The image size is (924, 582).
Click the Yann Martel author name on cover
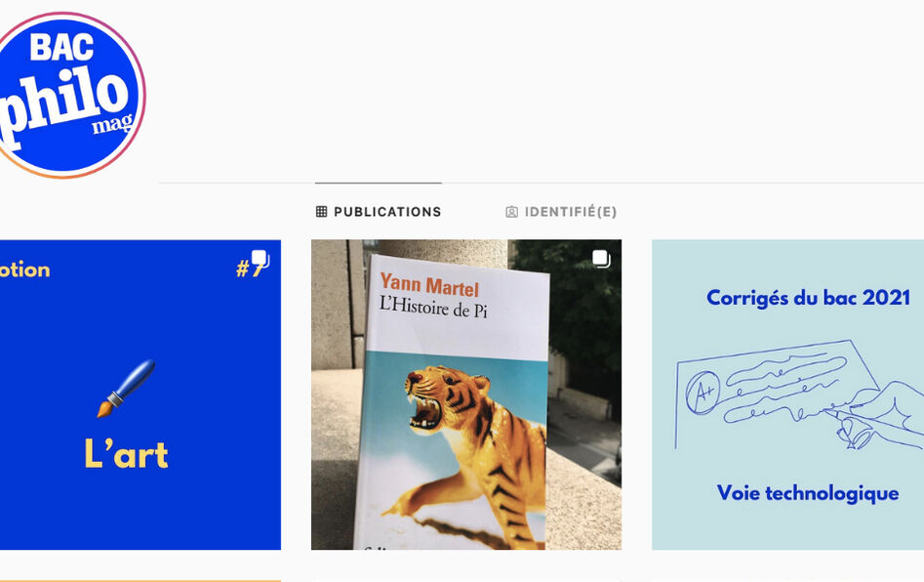(x=429, y=285)
